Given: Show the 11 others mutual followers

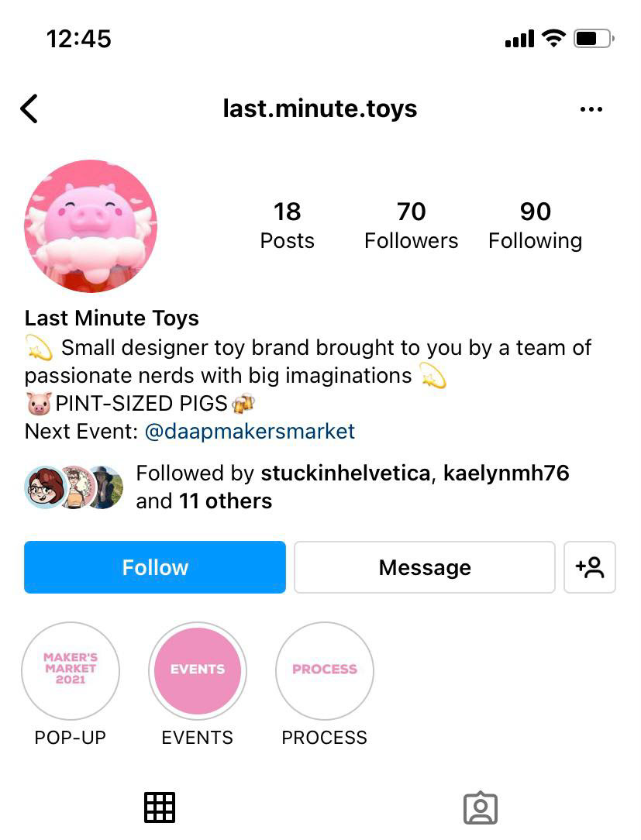Looking at the screenshot, I should (225, 501).
